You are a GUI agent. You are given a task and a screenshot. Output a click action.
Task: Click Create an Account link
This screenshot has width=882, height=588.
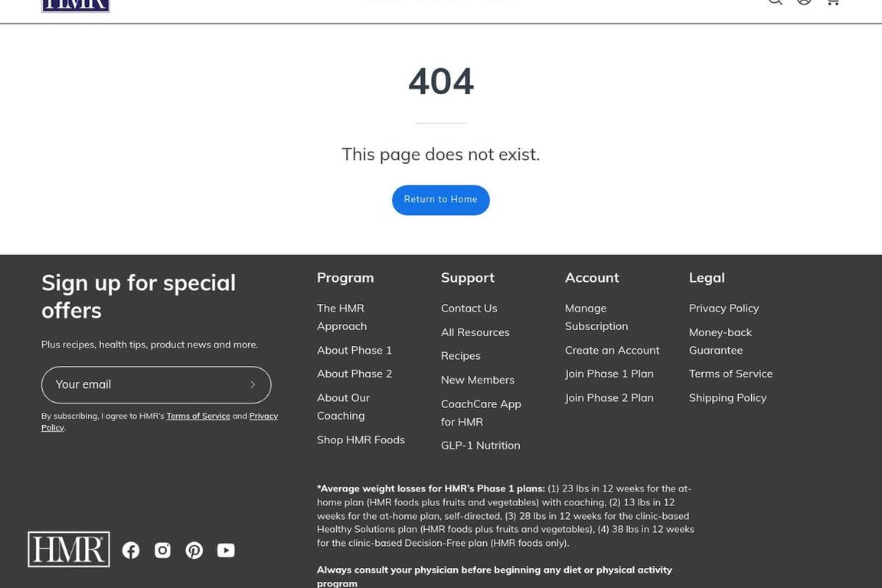[612, 350]
